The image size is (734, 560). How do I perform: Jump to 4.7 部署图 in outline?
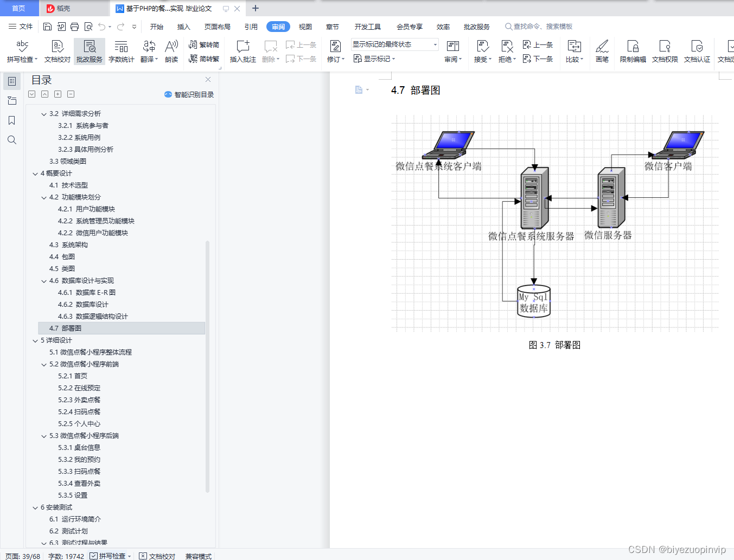(122, 329)
